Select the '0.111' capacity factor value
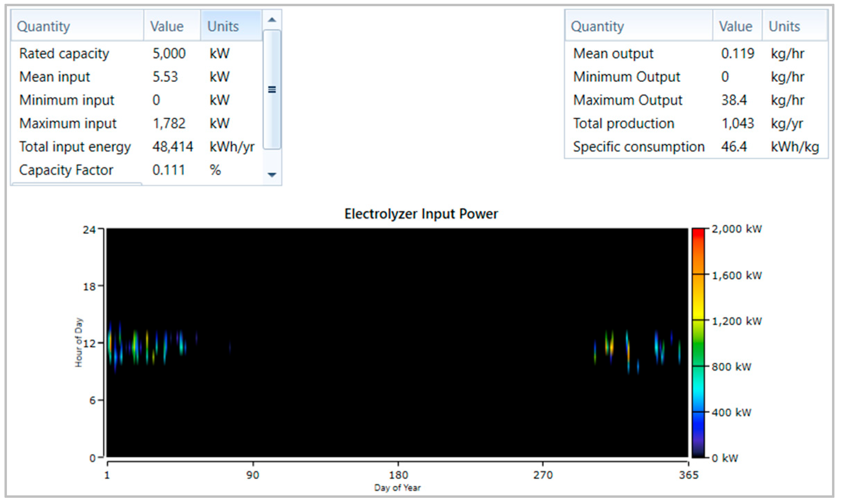The width and height of the screenshot is (841, 504). (x=169, y=170)
